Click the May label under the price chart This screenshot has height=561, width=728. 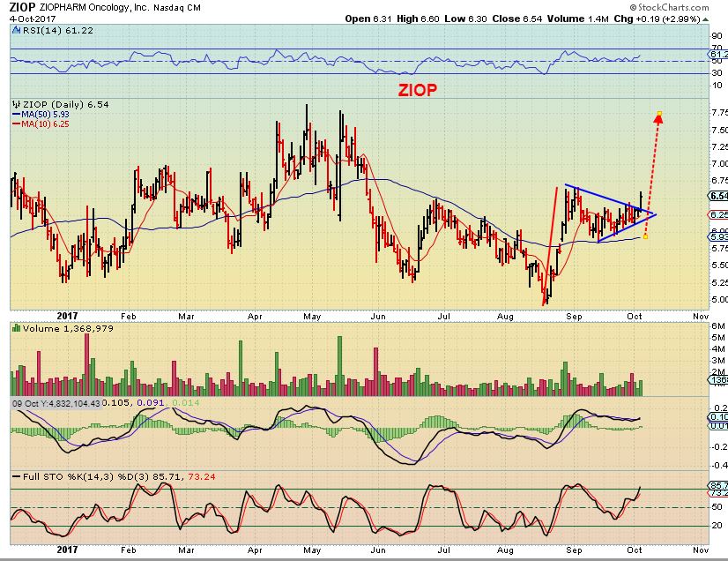pos(312,317)
